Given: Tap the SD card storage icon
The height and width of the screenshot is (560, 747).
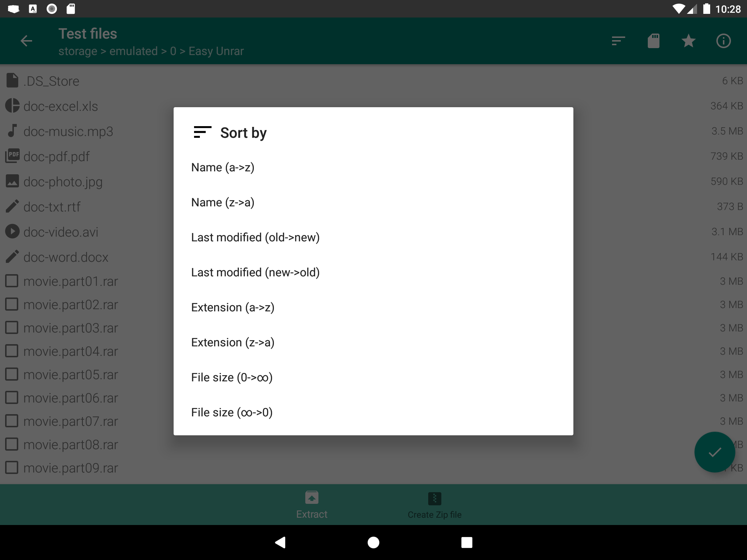Looking at the screenshot, I should click(x=653, y=41).
